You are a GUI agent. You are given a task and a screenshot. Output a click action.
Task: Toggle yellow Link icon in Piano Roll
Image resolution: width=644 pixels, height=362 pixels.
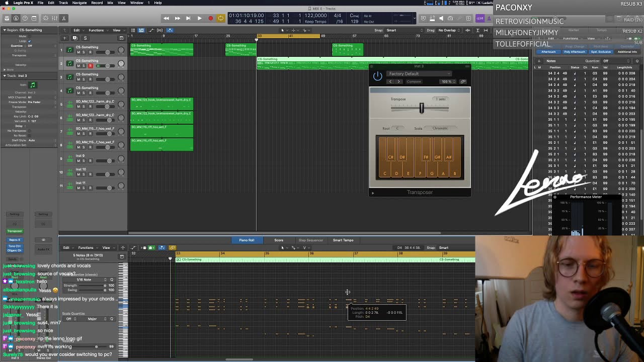point(173,248)
